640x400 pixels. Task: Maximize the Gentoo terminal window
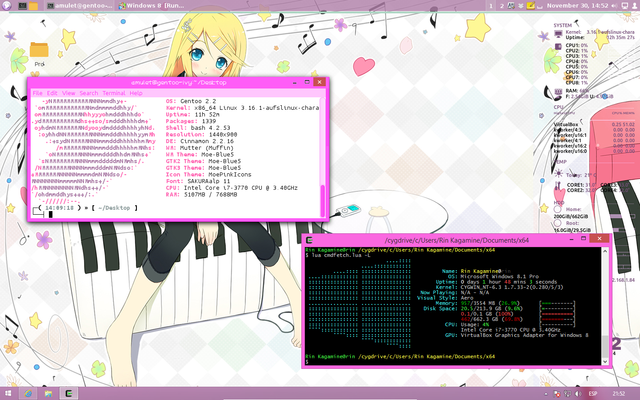pyautogui.click(x=307, y=82)
